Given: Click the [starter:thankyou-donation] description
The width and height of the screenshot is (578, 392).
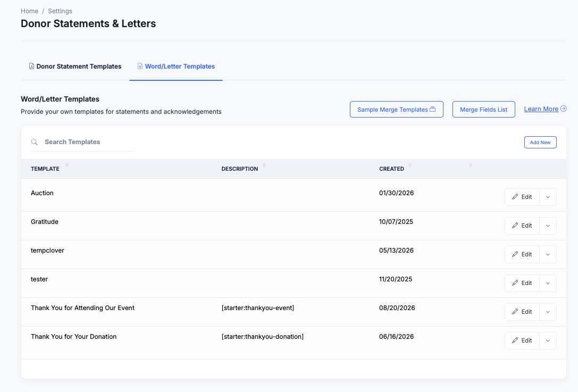Looking at the screenshot, I should [x=263, y=337].
